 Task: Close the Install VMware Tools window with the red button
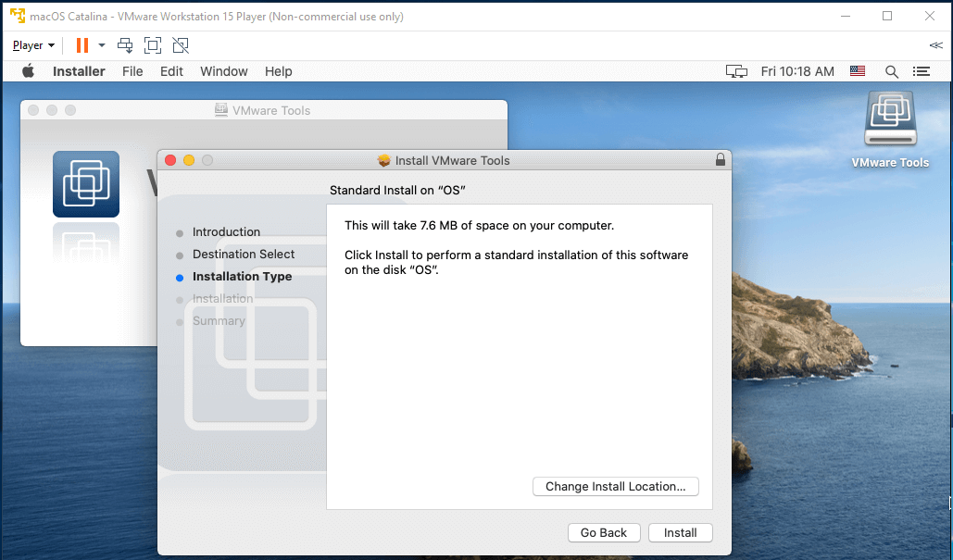170,160
